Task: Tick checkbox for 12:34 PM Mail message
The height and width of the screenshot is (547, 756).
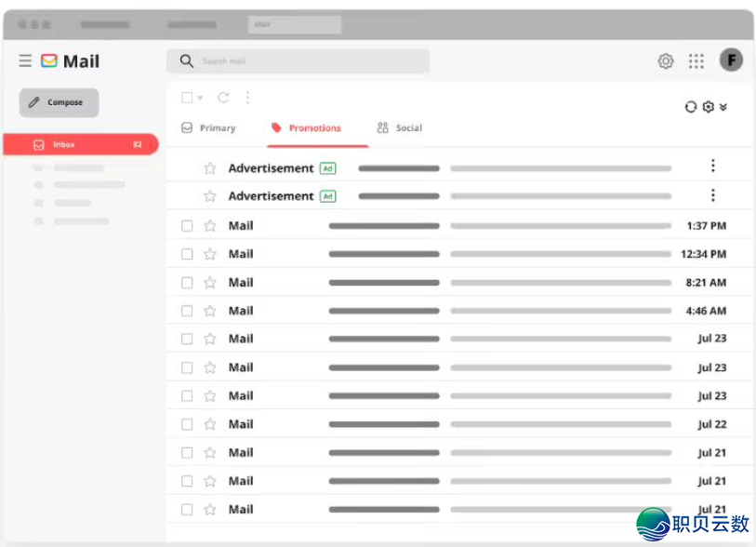Action: [x=187, y=254]
